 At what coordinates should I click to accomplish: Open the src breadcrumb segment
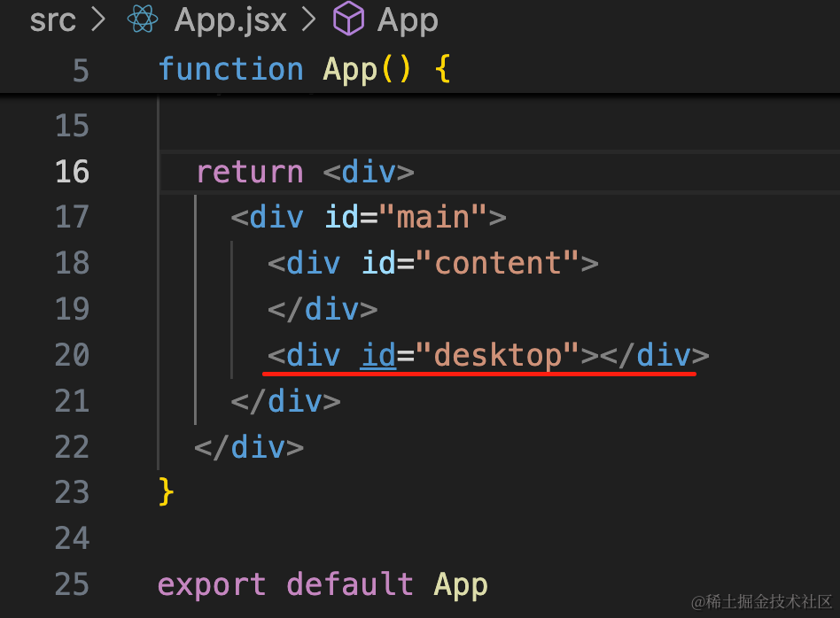click(52, 20)
